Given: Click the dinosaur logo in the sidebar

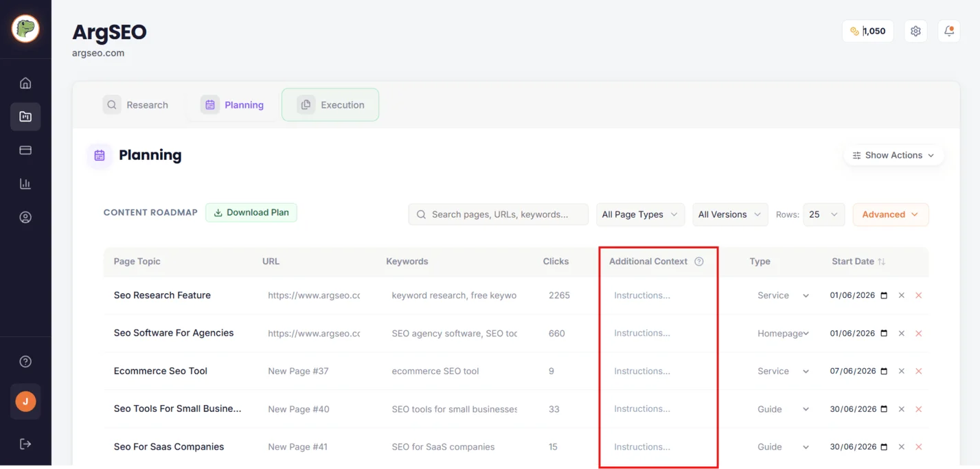Looking at the screenshot, I should tap(25, 29).
